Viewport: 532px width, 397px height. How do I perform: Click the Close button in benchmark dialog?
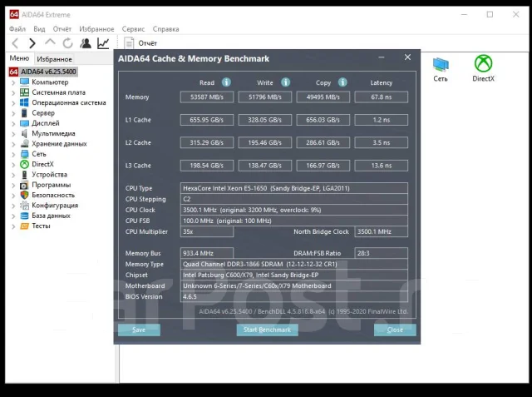(395, 330)
